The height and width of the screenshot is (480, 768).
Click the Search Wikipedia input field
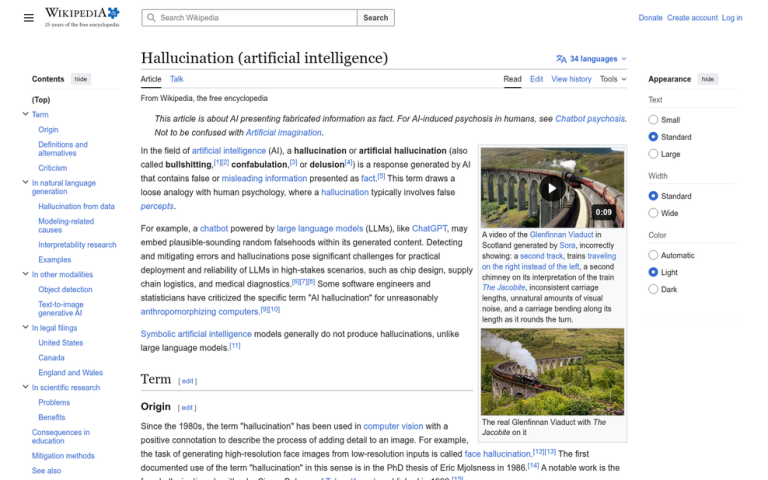[250, 18]
